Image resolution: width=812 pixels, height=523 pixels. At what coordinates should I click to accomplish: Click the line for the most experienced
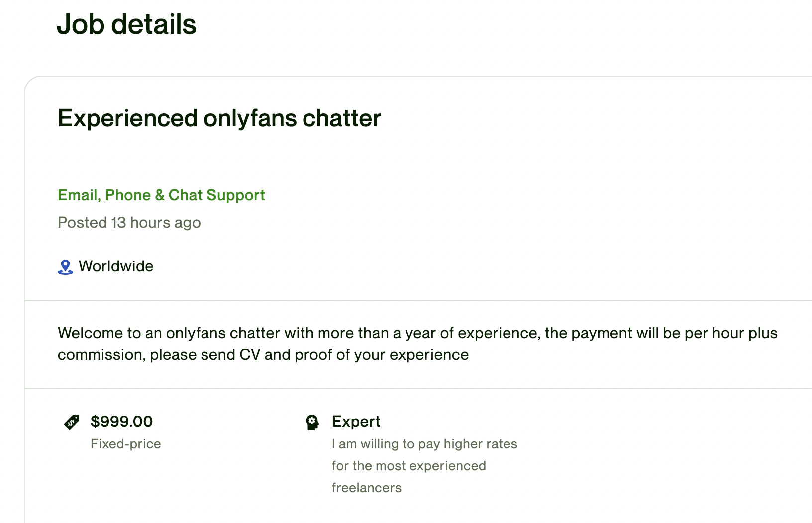[x=408, y=466]
